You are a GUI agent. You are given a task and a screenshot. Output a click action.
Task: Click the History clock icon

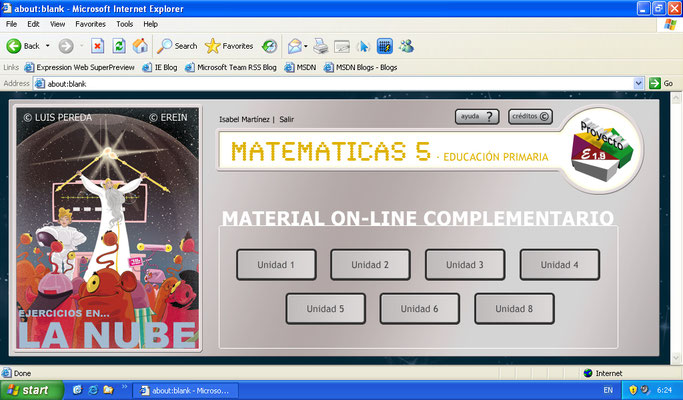point(270,46)
